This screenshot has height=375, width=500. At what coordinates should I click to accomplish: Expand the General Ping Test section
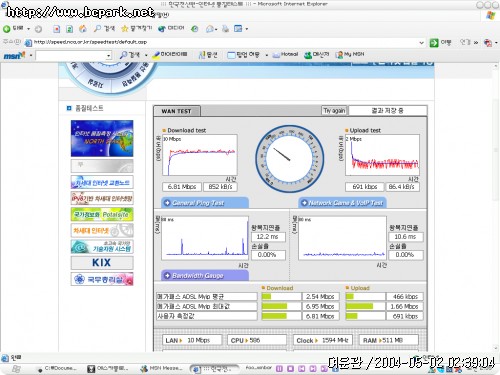coord(205,203)
